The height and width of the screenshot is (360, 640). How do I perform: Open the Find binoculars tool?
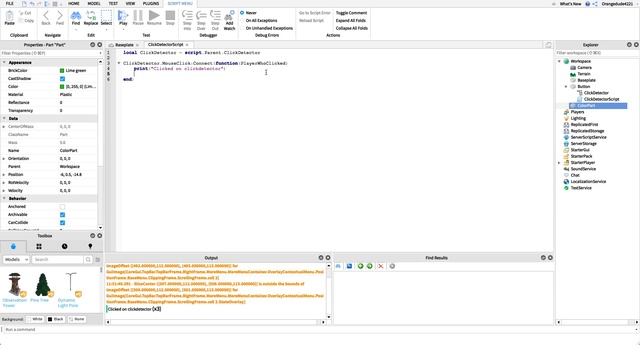[76, 18]
